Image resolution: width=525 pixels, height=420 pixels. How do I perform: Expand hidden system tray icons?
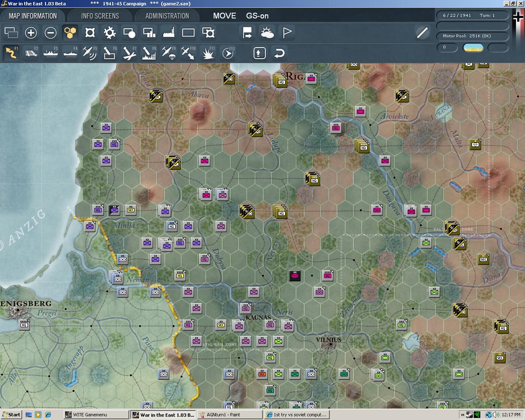coord(463,415)
